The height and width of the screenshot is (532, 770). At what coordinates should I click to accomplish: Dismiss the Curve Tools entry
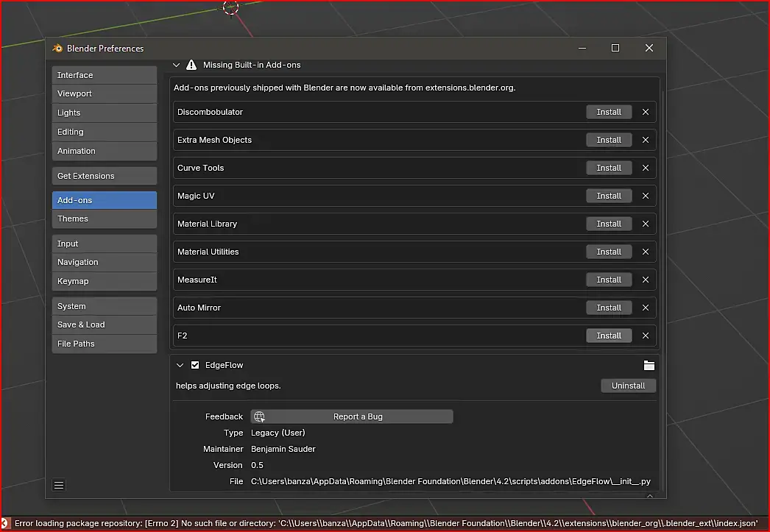click(646, 168)
